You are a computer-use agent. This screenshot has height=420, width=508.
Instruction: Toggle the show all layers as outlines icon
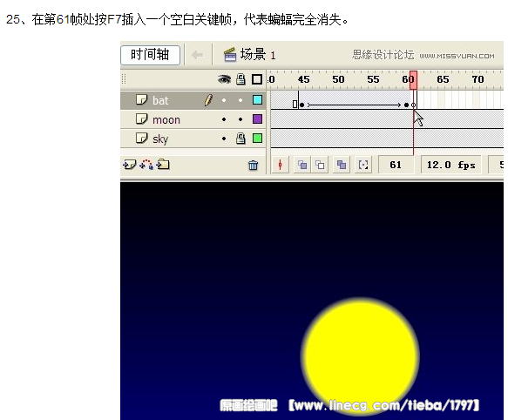point(257,79)
